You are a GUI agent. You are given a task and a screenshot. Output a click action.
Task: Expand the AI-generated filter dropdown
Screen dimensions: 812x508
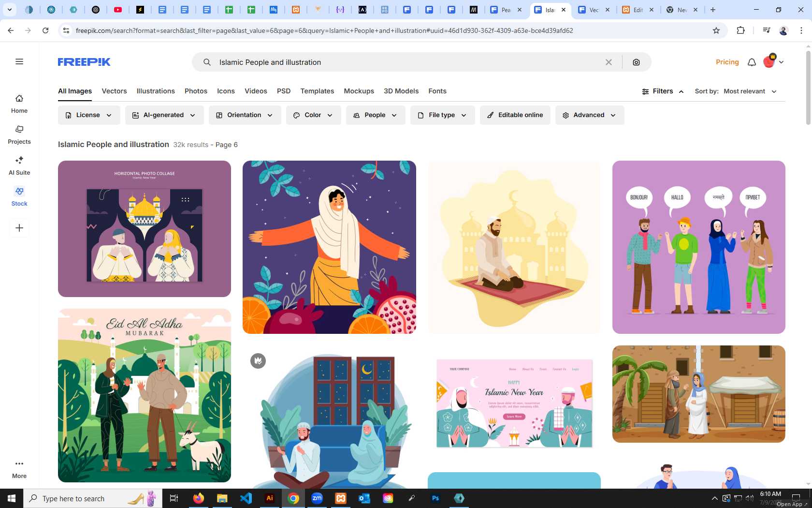pos(164,115)
